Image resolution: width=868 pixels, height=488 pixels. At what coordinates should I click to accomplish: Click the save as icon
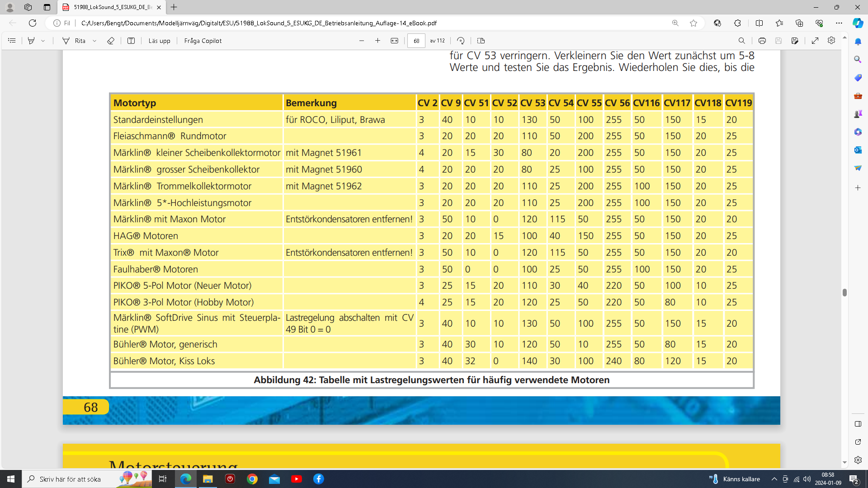tap(795, 41)
